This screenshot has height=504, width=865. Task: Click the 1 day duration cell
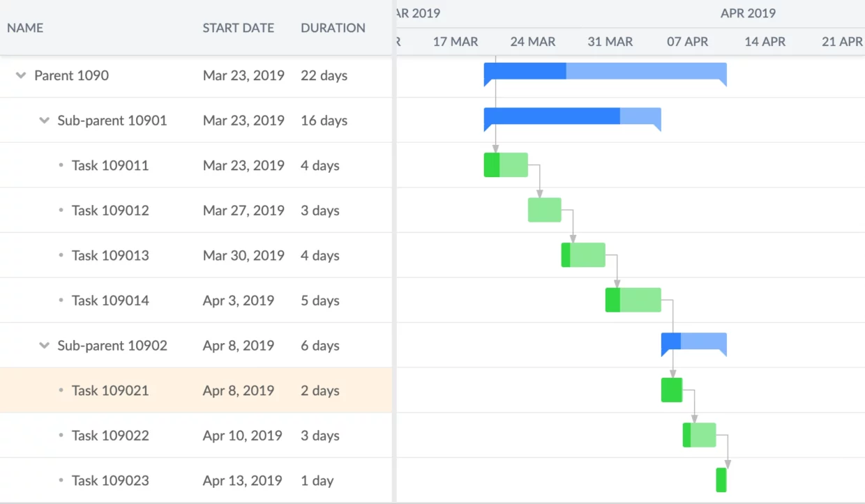click(317, 480)
